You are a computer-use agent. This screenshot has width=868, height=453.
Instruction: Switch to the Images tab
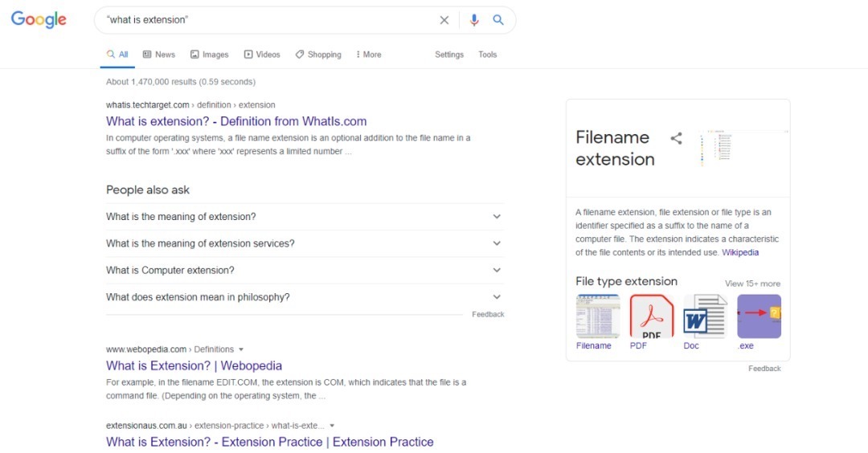pyautogui.click(x=209, y=55)
